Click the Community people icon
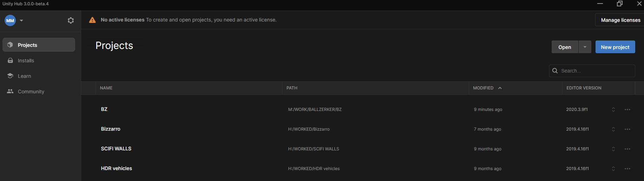The image size is (644, 181). 10,91
